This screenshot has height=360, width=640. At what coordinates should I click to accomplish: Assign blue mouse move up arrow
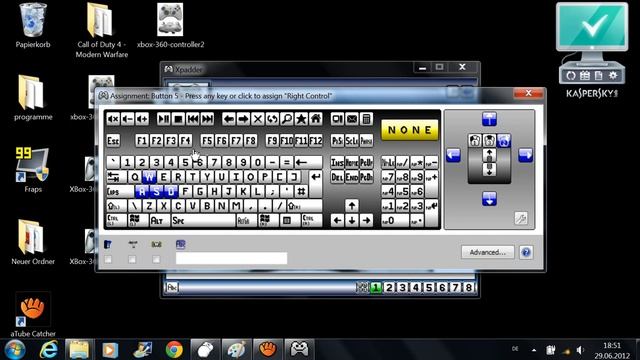click(x=489, y=119)
